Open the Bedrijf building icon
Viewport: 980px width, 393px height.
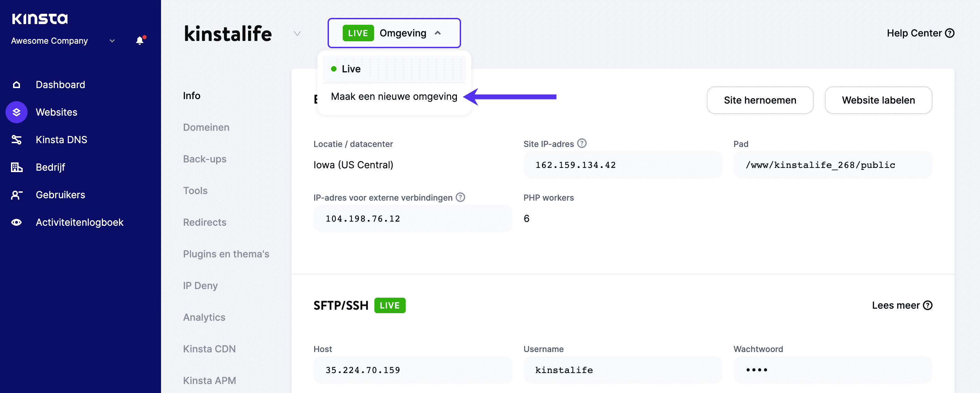[17, 167]
